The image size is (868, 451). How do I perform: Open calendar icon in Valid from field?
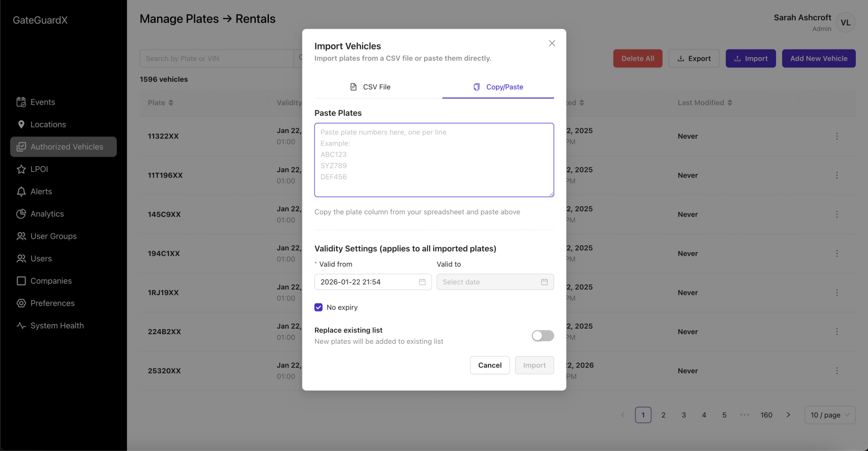422,282
